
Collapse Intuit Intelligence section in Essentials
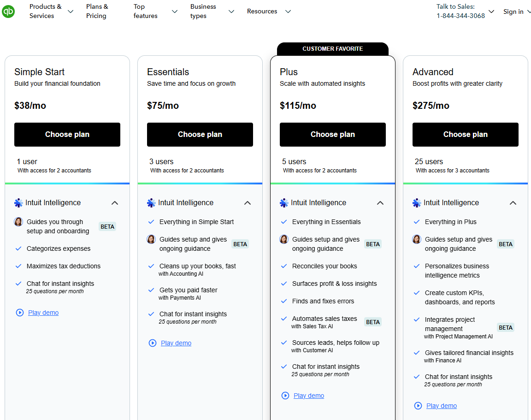pyautogui.click(x=248, y=203)
